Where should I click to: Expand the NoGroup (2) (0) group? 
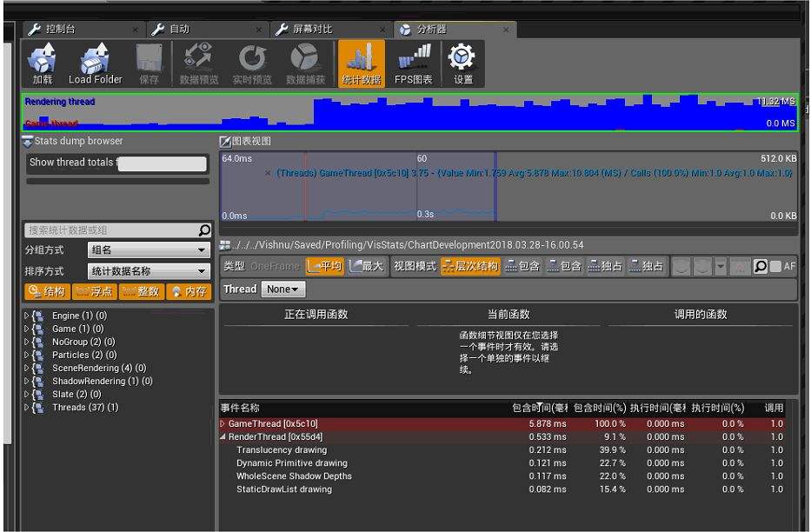[x=26, y=342]
